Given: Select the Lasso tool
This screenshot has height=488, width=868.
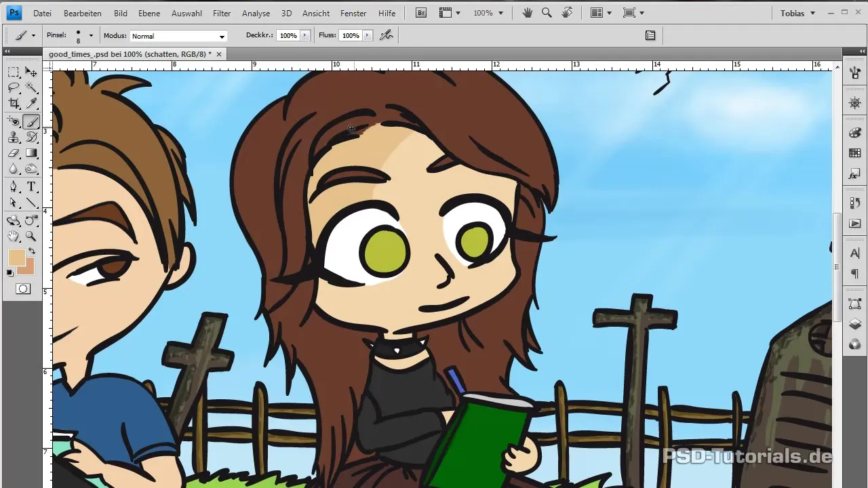Looking at the screenshot, I should coord(14,88).
